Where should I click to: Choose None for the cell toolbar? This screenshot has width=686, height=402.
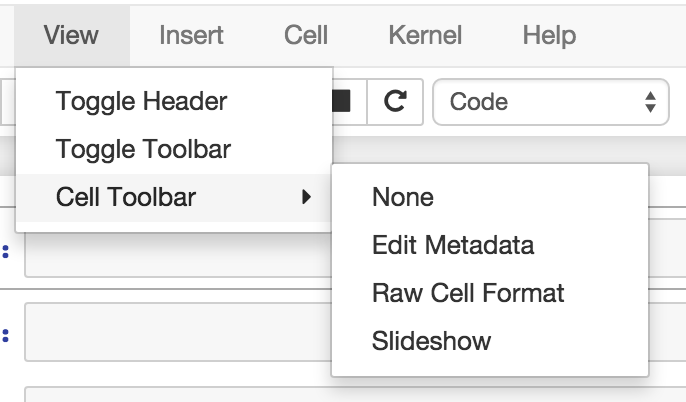click(x=403, y=197)
